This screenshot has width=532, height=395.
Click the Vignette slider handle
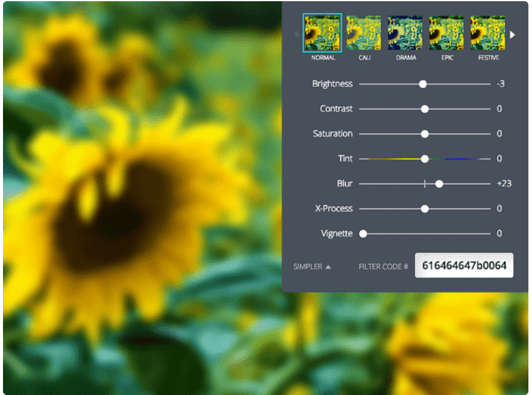point(363,234)
